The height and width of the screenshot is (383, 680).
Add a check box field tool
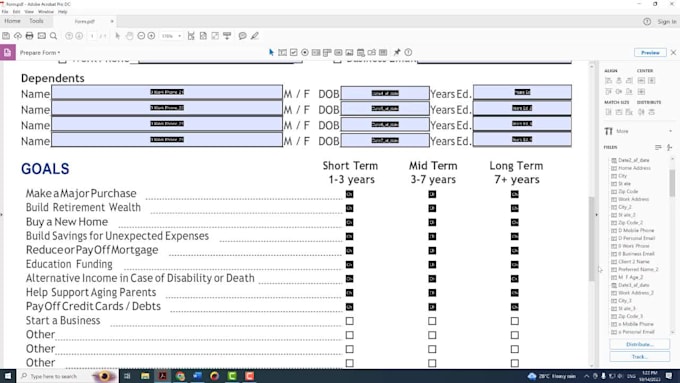click(294, 52)
